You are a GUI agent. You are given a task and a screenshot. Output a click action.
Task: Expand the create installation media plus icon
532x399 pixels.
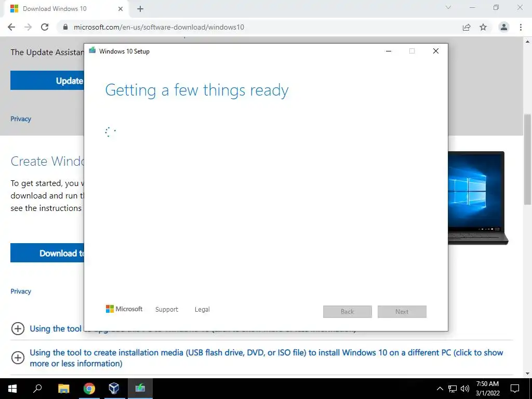tap(18, 357)
